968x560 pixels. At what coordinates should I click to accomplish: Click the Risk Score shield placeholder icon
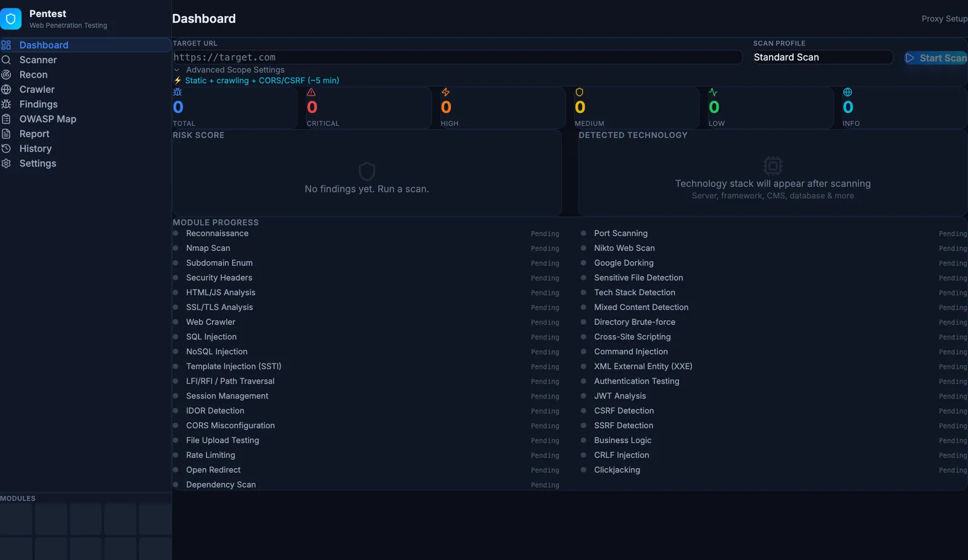click(x=367, y=171)
